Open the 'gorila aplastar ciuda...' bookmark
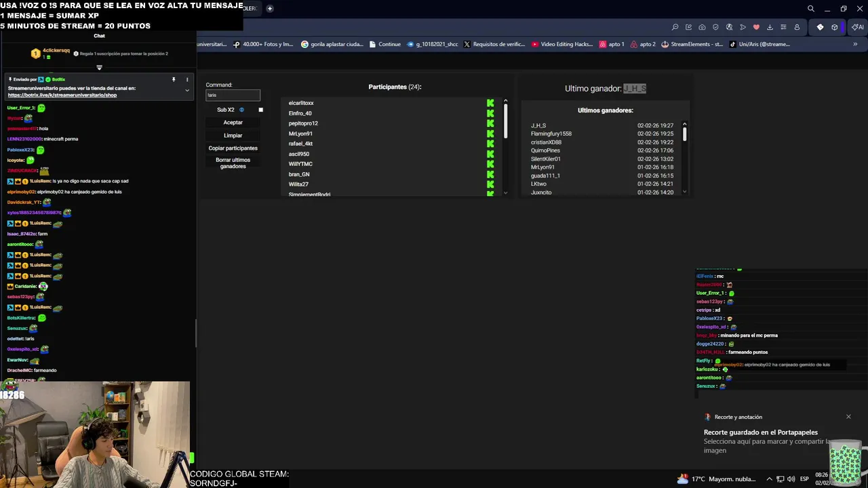This screenshot has height=488, width=868. click(x=332, y=44)
